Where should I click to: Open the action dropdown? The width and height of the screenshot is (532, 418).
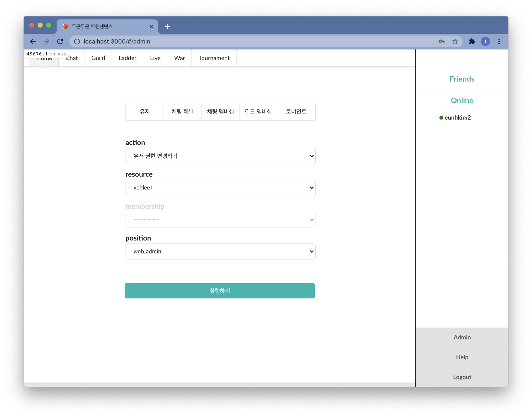pos(220,156)
